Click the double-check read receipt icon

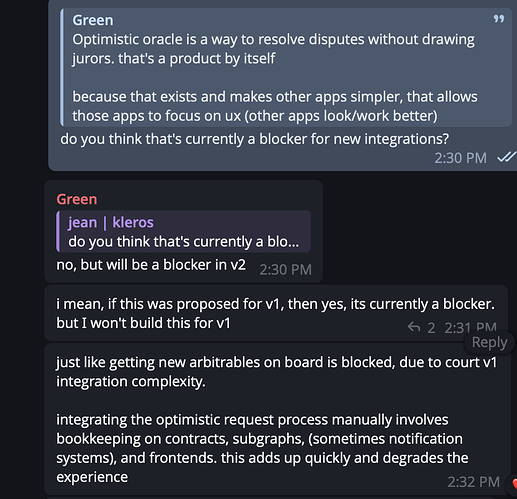coord(507,157)
